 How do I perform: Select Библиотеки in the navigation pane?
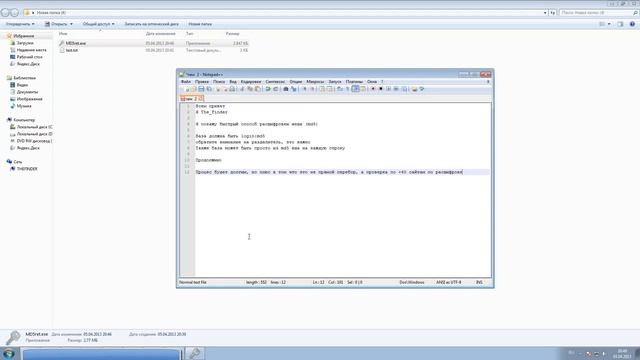coord(24,78)
